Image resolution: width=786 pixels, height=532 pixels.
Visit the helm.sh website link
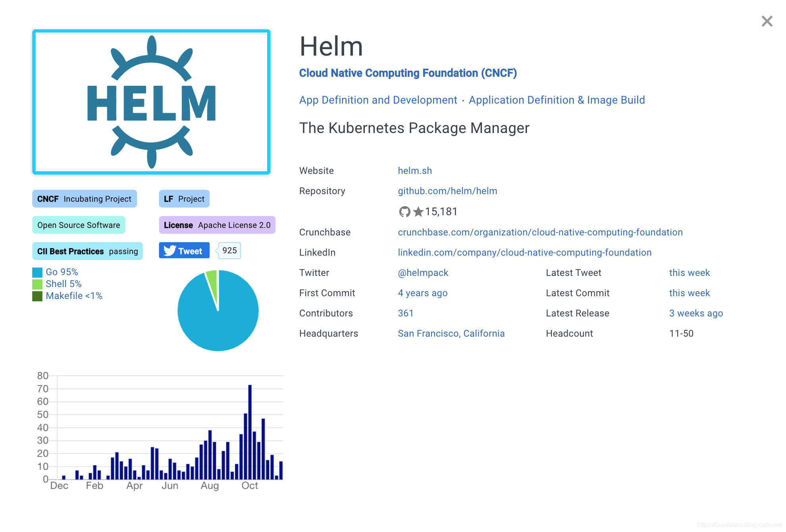click(415, 171)
